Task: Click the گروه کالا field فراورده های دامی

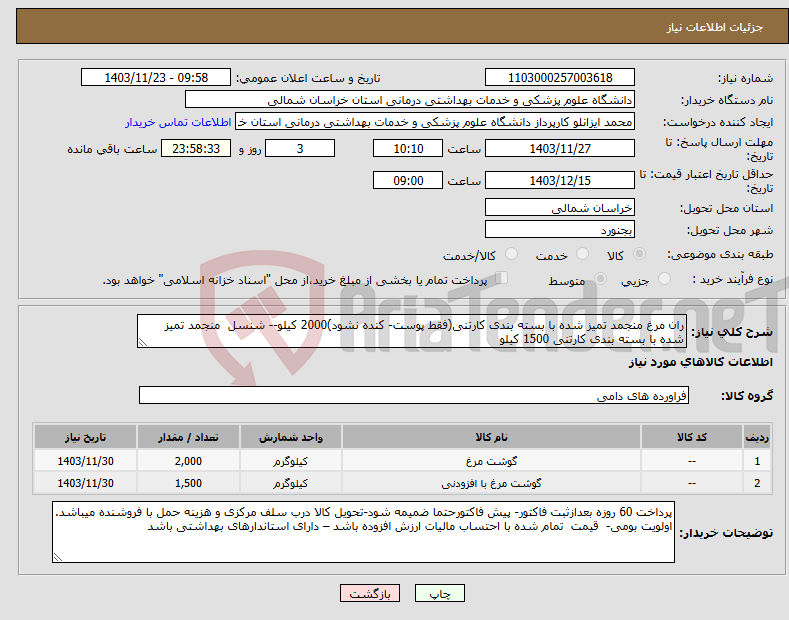Action: click(414, 396)
